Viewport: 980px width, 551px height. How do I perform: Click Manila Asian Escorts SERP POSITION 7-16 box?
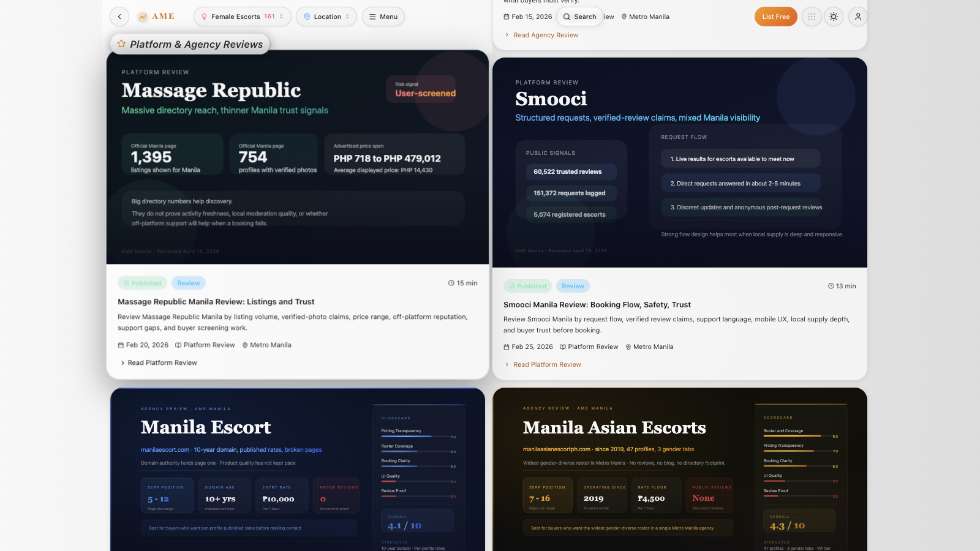point(548,495)
